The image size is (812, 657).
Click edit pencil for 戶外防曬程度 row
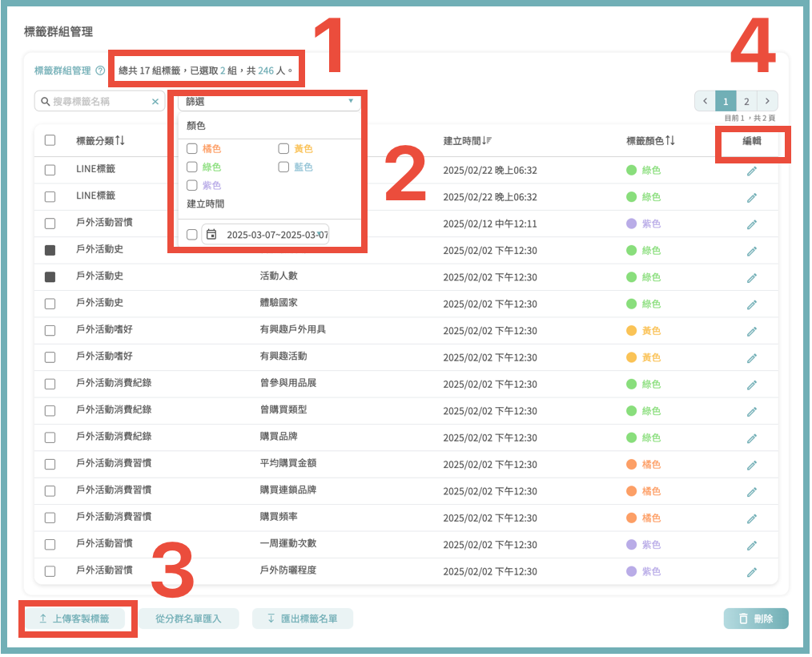751,572
